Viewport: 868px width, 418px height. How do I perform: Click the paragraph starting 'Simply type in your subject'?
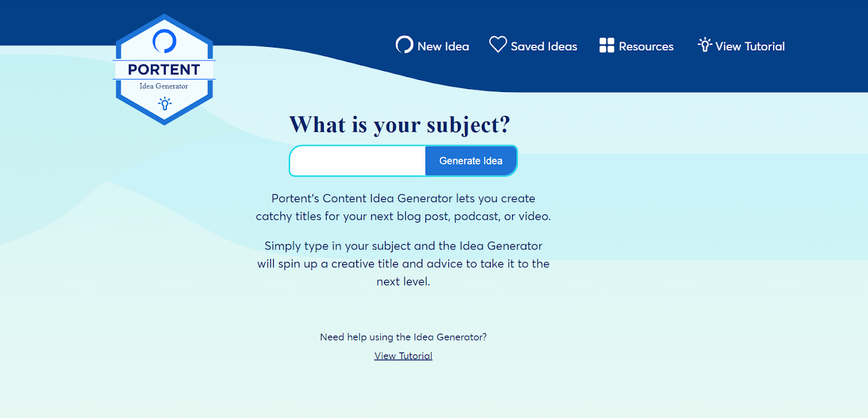click(x=403, y=264)
